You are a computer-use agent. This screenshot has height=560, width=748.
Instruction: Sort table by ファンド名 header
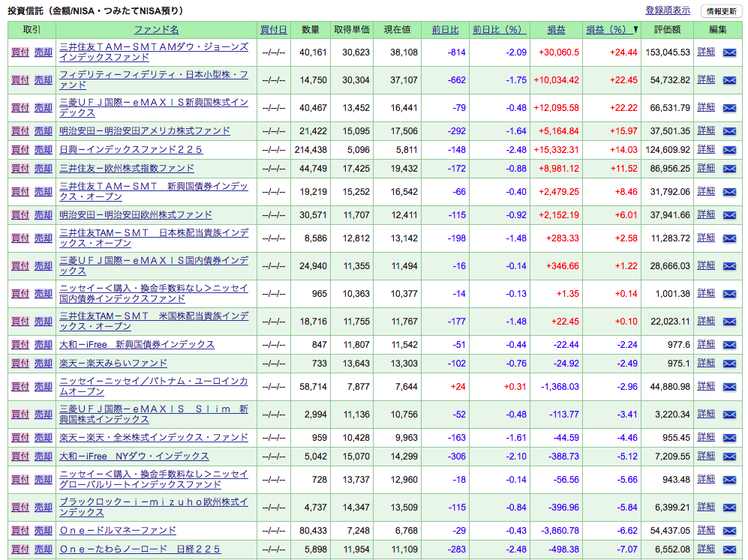click(x=156, y=29)
